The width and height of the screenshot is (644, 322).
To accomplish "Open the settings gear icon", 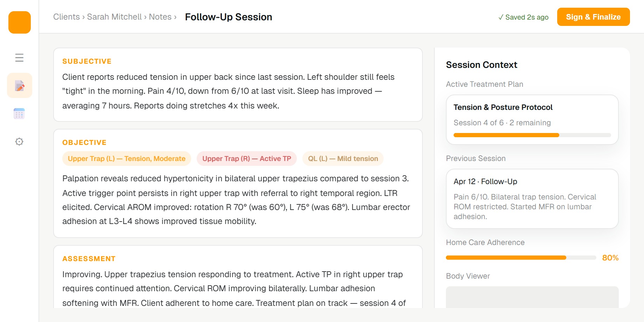I will pyautogui.click(x=19, y=141).
